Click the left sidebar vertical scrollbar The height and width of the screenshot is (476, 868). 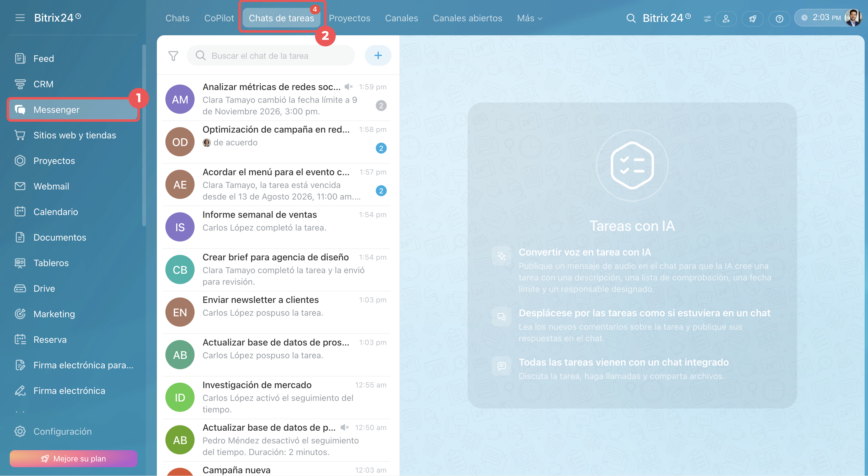[144, 135]
